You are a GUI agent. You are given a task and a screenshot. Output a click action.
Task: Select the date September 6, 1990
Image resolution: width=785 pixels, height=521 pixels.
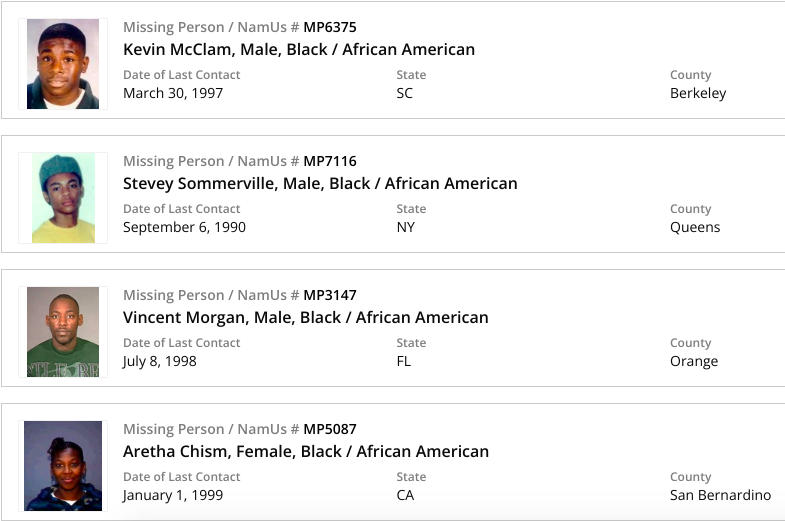tap(184, 227)
